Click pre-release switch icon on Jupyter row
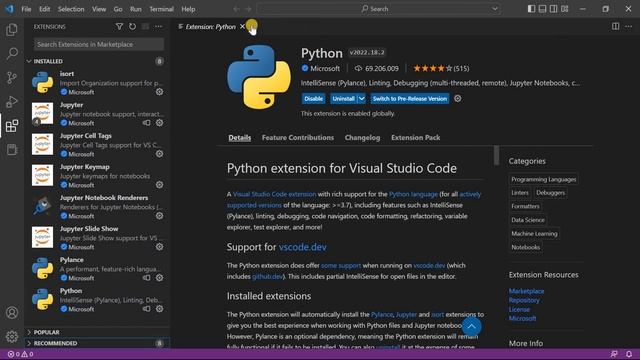The height and width of the screenshot is (360, 640). click(x=147, y=123)
